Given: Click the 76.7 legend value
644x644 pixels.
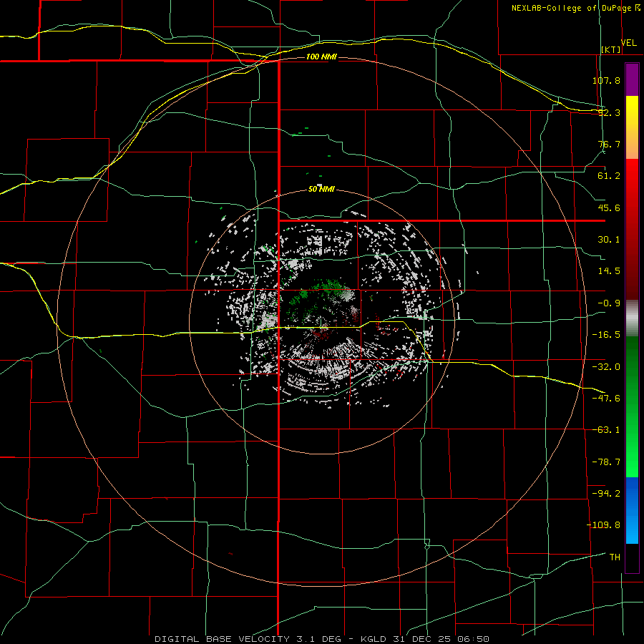Looking at the screenshot, I should tap(609, 144).
